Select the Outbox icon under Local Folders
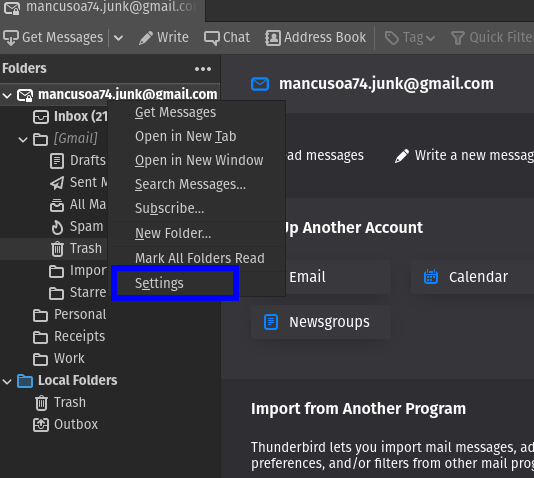The image size is (534, 478). [x=41, y=425]
